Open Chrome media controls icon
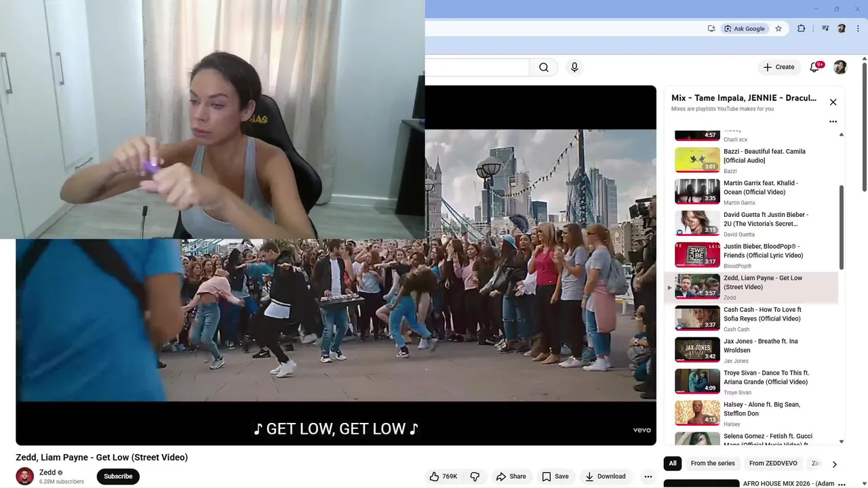Screen dimensions: 868x488 pos(825,28)
